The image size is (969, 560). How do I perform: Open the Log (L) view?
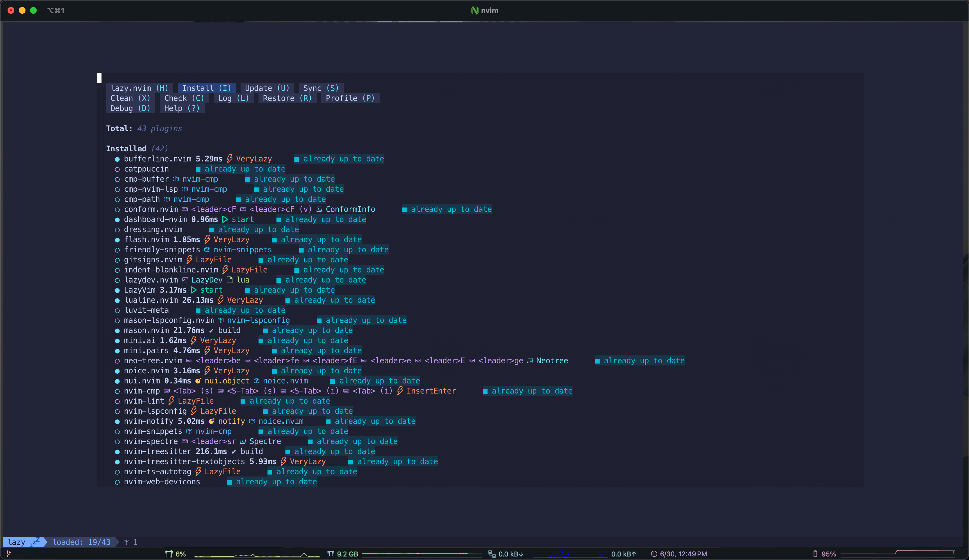(233, 98)
